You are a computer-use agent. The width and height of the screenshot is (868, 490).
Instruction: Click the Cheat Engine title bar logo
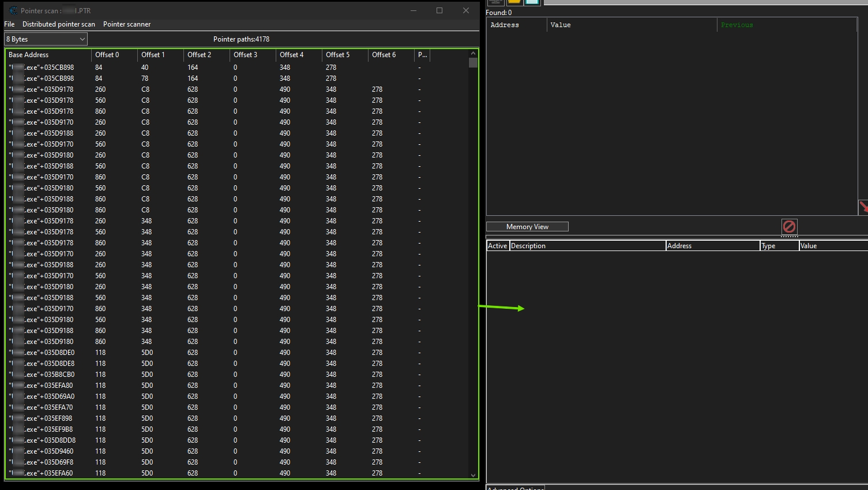(x=13, y=10)
